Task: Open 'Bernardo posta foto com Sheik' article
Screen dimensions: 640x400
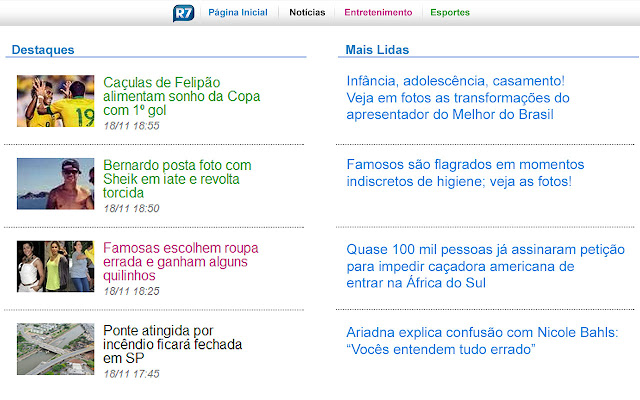Action: [x=177, y=178]
